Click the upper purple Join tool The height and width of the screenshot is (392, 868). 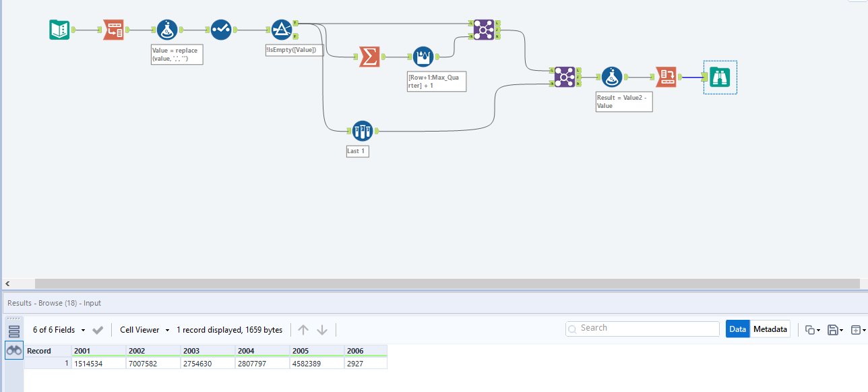tap(484, 29)
